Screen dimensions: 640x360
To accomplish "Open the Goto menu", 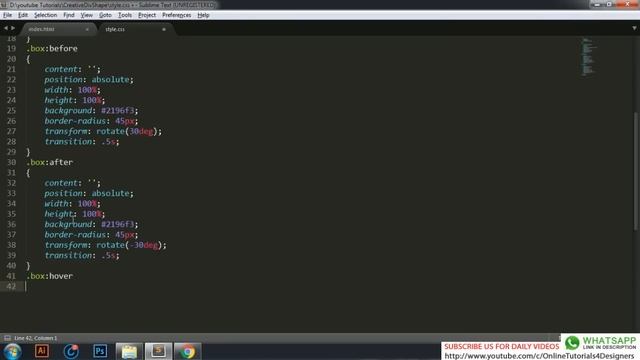I will click(105, 15).
